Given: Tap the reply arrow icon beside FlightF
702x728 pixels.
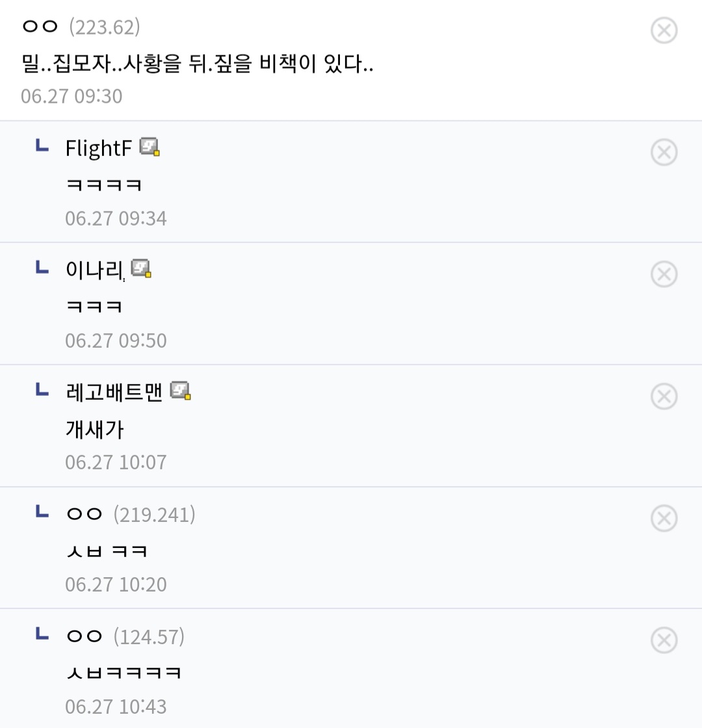Looking at the screenshot, I should click(x=42, y=146).
